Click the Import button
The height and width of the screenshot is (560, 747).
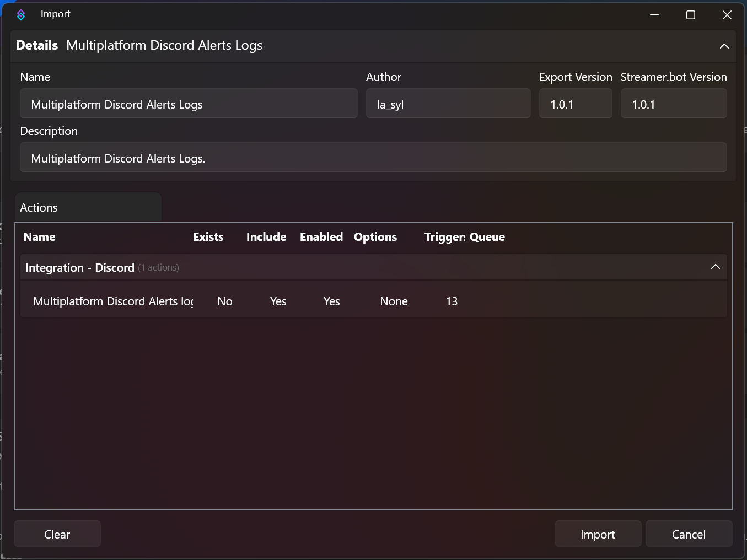click(598, 534)
